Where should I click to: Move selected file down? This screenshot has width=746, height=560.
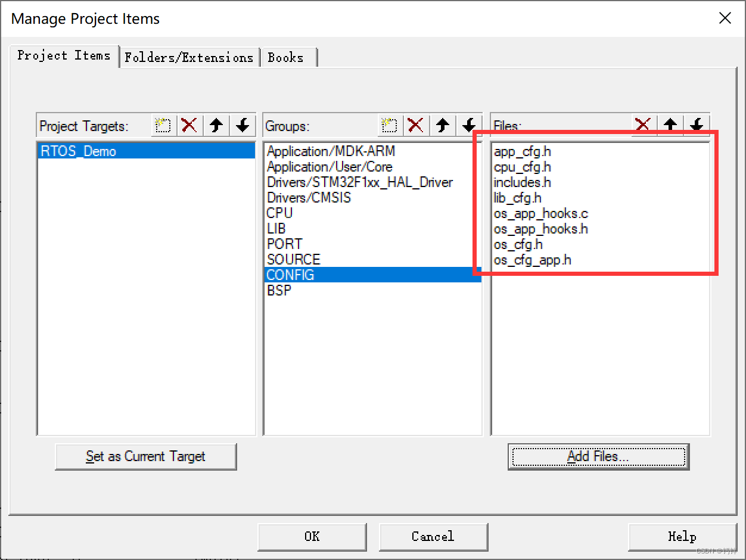[697, 125]
